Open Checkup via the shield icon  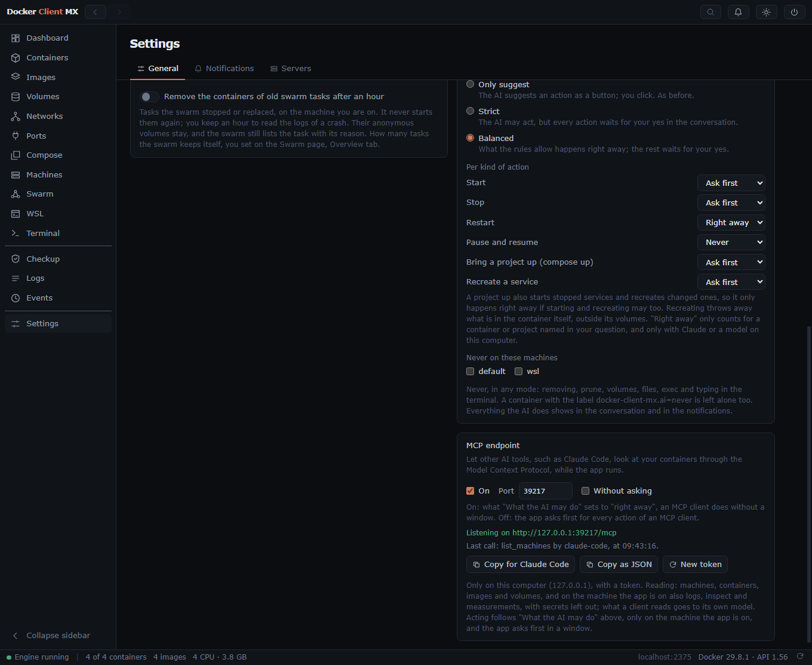point(16,259)
